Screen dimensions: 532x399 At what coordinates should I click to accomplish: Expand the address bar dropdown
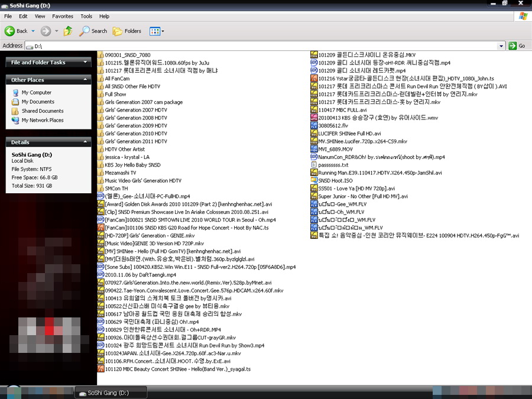coord(501,46)
